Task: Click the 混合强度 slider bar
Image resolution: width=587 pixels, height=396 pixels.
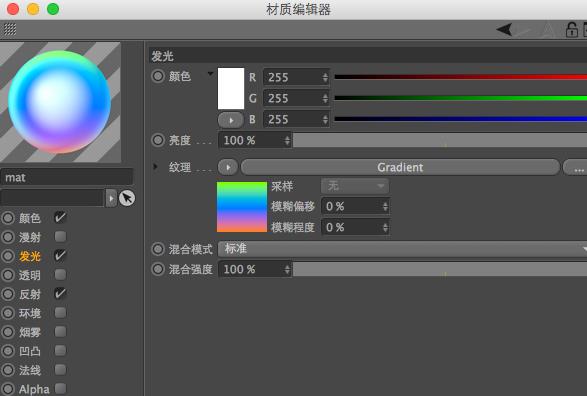Action: coord(440,269)
